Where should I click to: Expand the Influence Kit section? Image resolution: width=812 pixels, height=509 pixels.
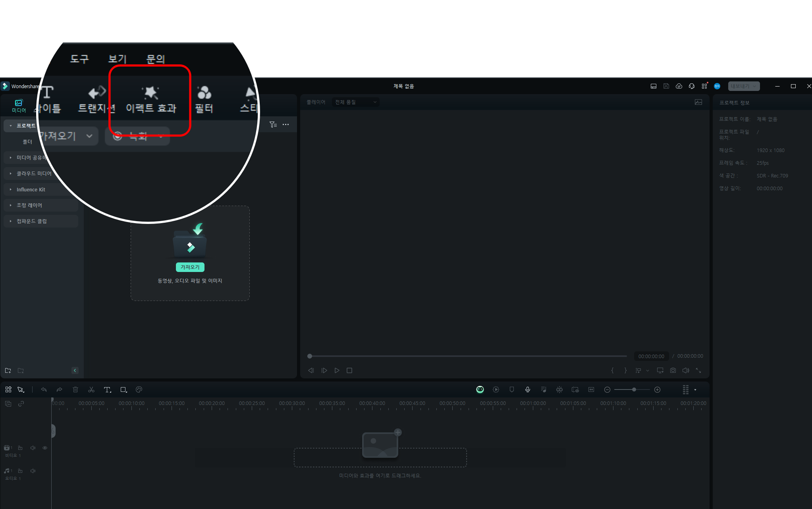pyautogui.click(x=11, y=189)
